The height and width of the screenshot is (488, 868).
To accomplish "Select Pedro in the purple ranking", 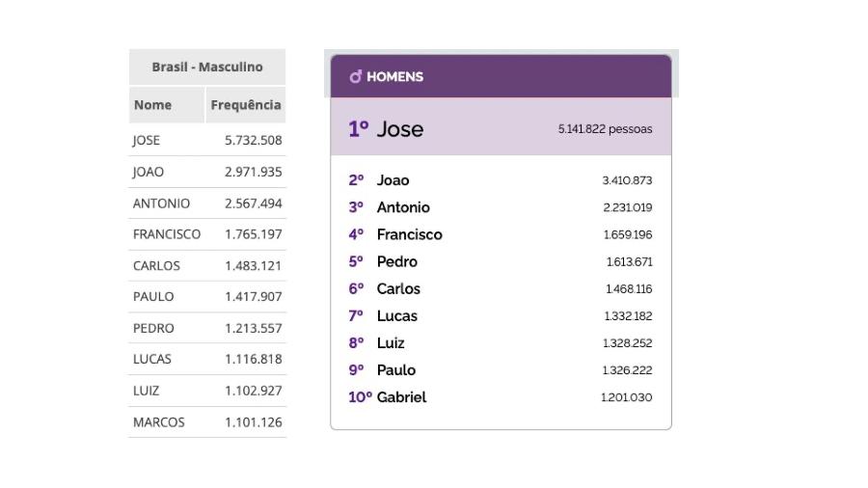I will tap(396, 261).
